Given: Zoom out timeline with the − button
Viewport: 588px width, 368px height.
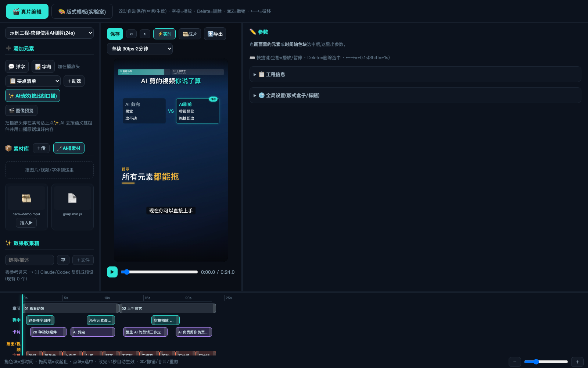Looking at the screenshot, I should [515, 362].
